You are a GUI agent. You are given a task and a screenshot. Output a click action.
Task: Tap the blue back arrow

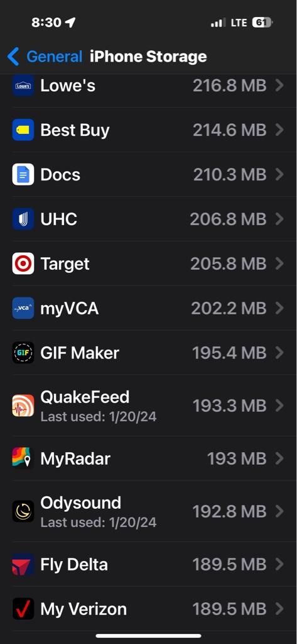pos(13,57)
